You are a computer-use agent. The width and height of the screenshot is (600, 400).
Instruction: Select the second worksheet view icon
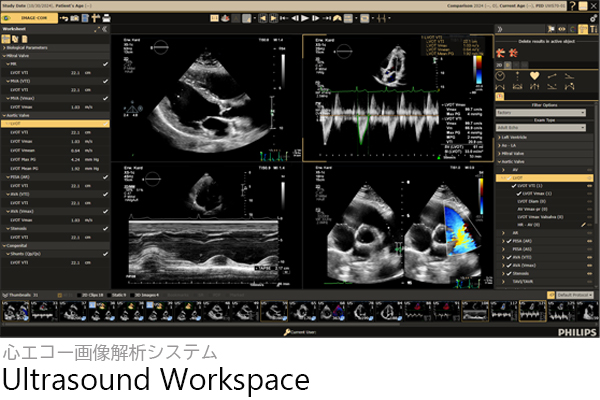[15, 39]
